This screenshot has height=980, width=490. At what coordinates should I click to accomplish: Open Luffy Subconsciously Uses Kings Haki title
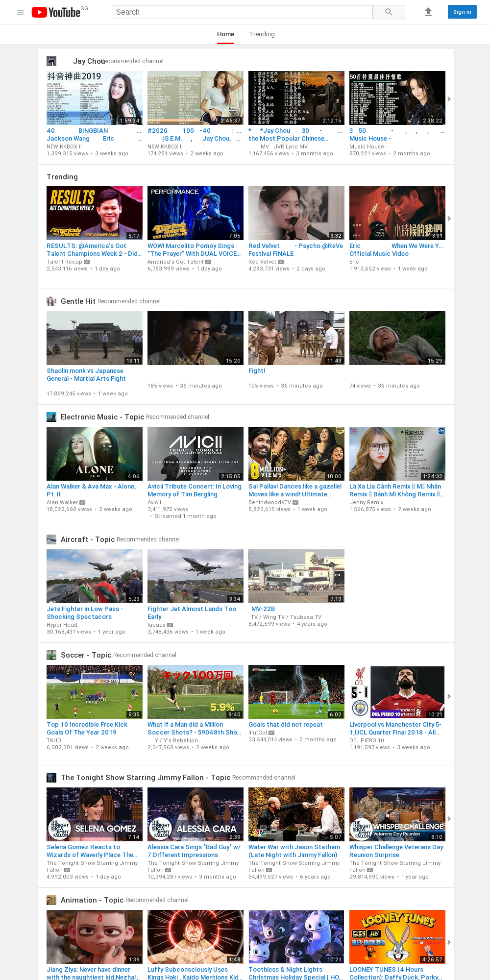pos(195,974)
